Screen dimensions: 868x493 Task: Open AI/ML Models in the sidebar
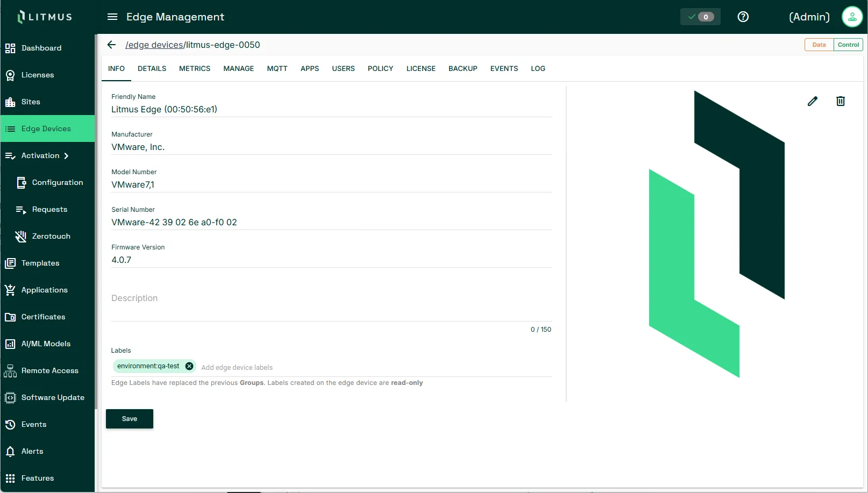[x=47, y=344]
